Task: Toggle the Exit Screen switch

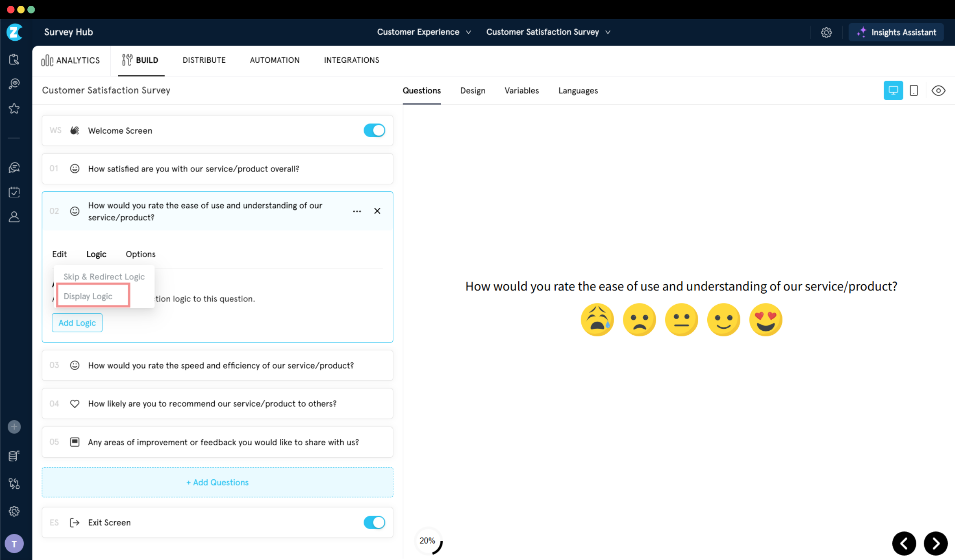Action: click(374, 522)
